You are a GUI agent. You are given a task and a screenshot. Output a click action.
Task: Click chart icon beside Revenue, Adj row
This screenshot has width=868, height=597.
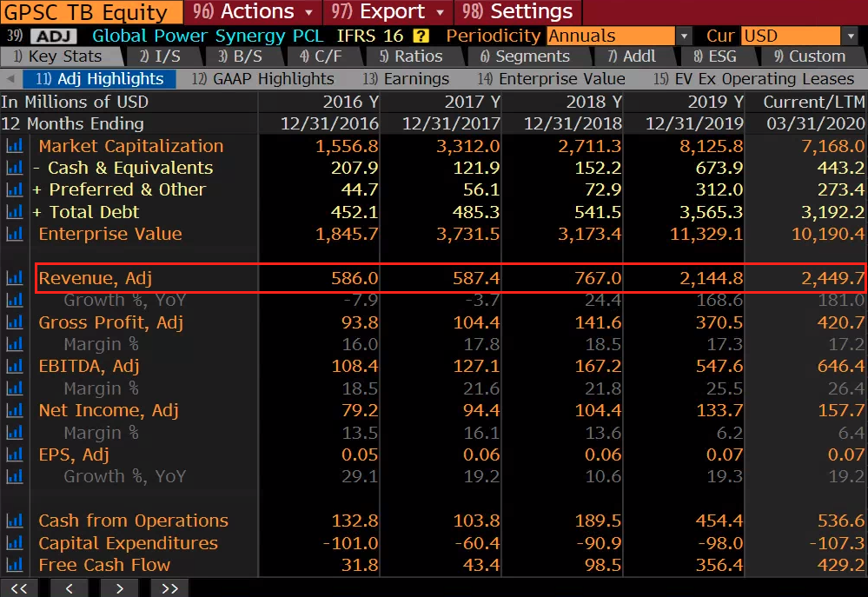pyautogui.click(x=15, y=278)
